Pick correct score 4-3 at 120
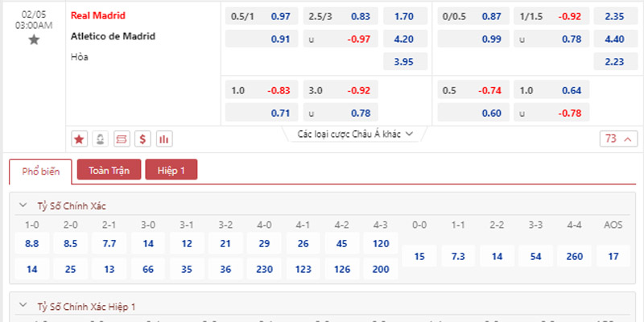Screen dimensions: 644x322 381,244
